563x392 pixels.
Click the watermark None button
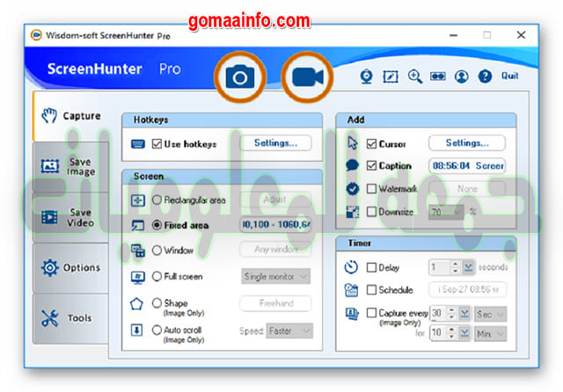467,189
